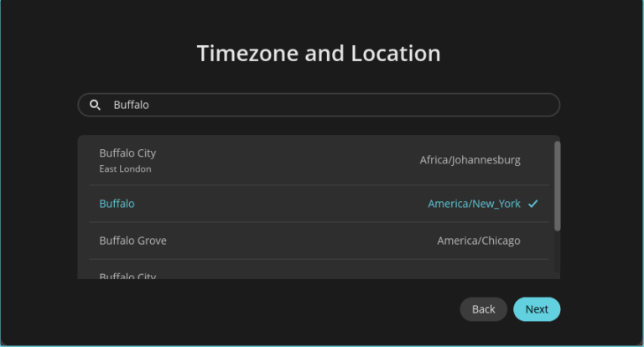The height and width of the screenshot is (347, 644).
Task: Click the checkmark beside America/New_York
Action: tap(533, 204)
